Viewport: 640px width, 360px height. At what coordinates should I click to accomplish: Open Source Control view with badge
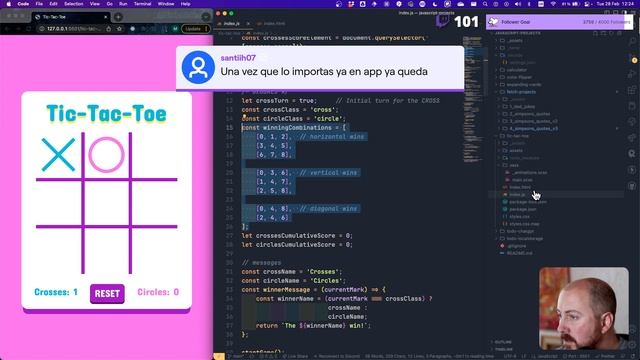[x=633, y=58]
